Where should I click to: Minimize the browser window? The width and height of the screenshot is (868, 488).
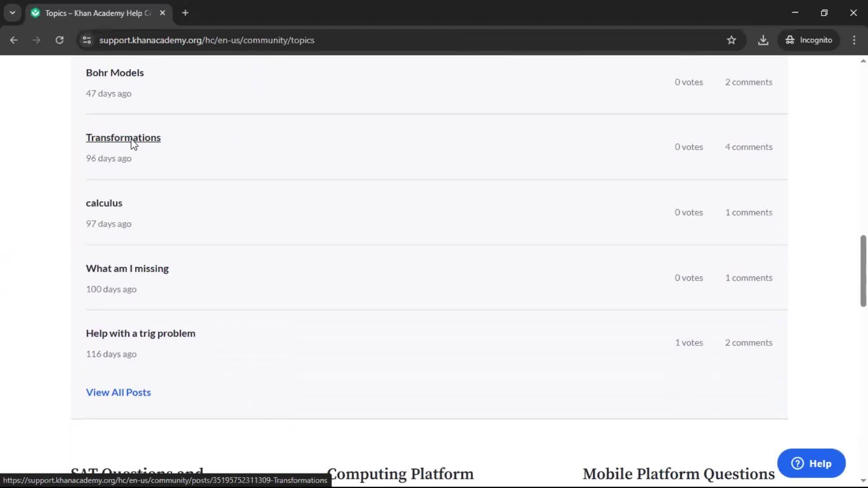795,13
